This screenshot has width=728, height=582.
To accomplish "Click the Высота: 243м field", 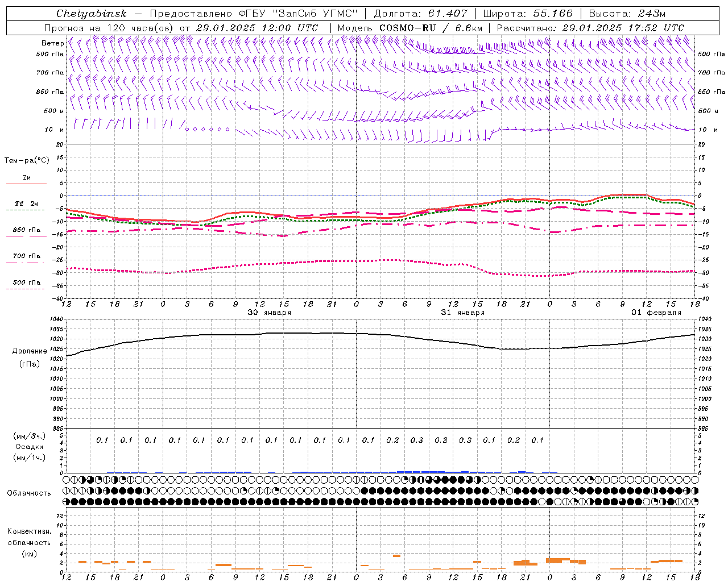I will (x=627, y=14).
